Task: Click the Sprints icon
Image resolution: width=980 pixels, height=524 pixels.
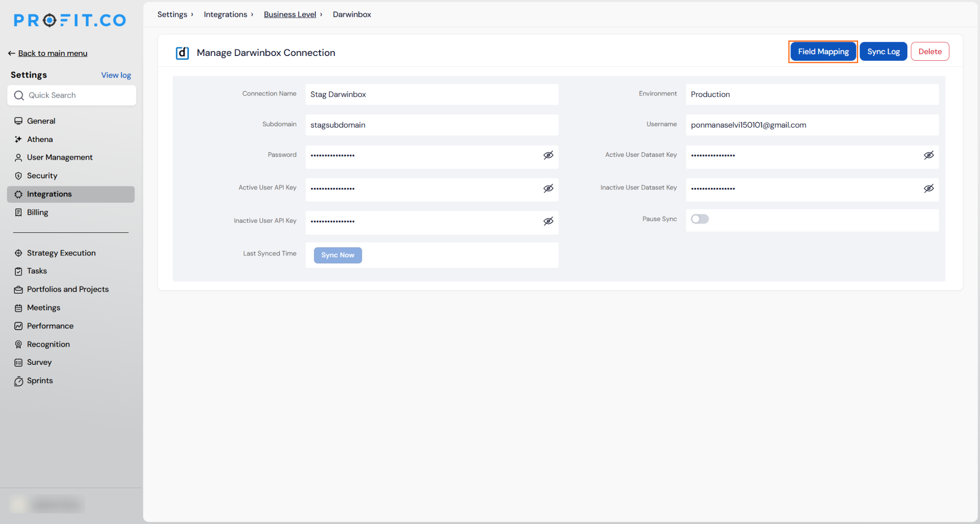Action: [x=18, y=381]
